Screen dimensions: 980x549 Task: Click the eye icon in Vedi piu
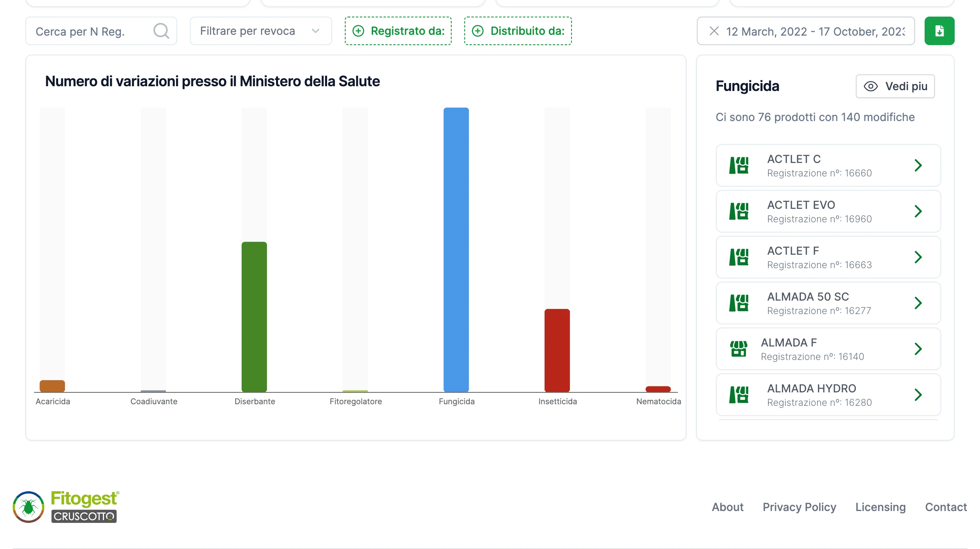tap(871, 86)
